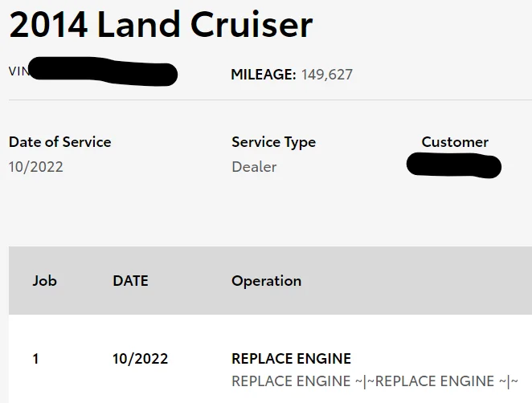532x403 pixels.
Task: Click the Service Type label
Action: 273,142
